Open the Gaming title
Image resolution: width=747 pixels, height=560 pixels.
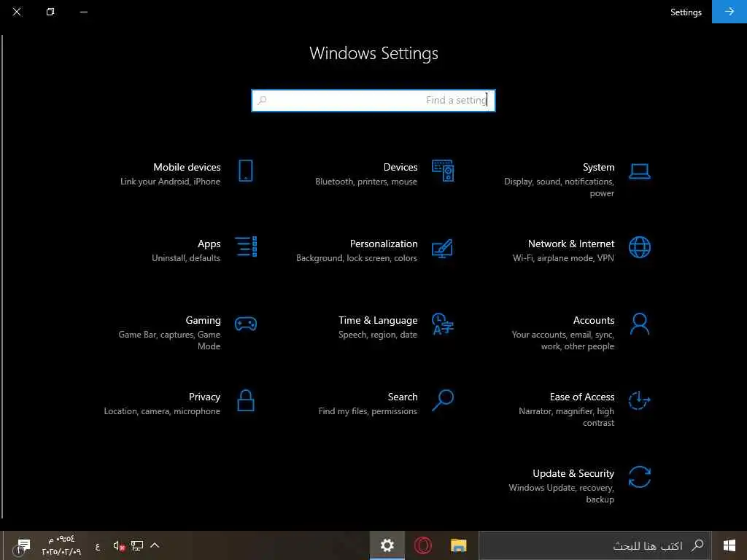coord(203,321)
